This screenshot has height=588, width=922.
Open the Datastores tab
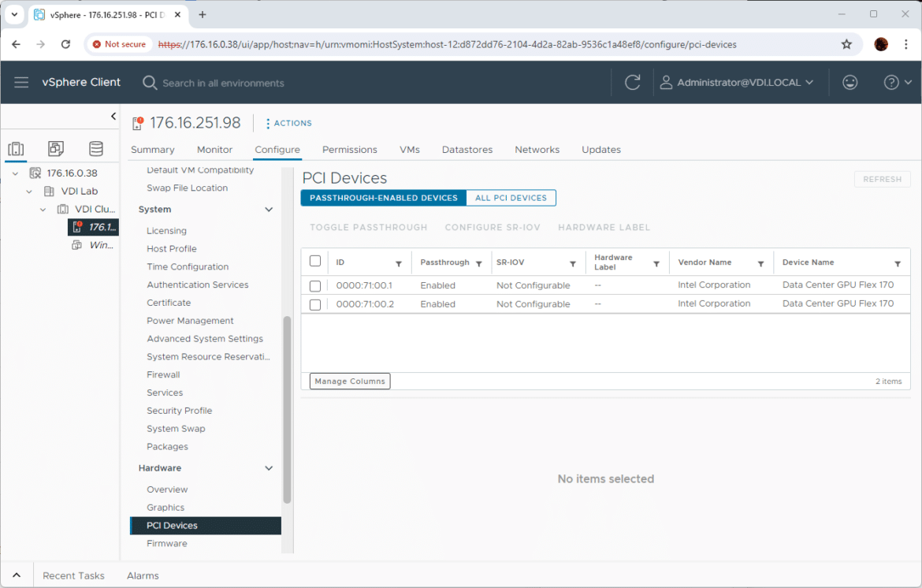click(x=467, y=149)
